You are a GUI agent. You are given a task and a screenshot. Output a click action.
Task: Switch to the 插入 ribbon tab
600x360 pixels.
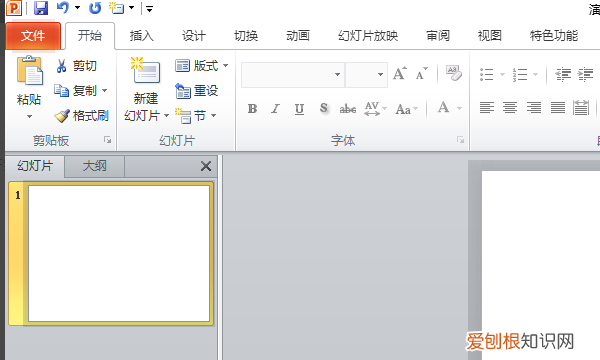pyautogui.click(x=142, y=36)
